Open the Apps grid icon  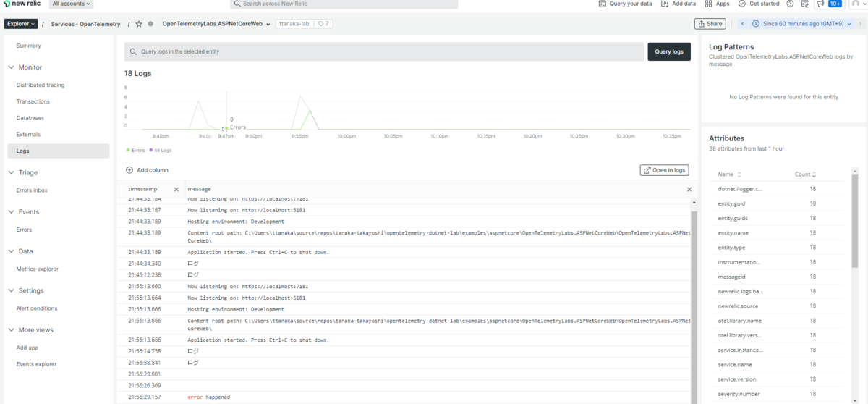click(709, 4)
